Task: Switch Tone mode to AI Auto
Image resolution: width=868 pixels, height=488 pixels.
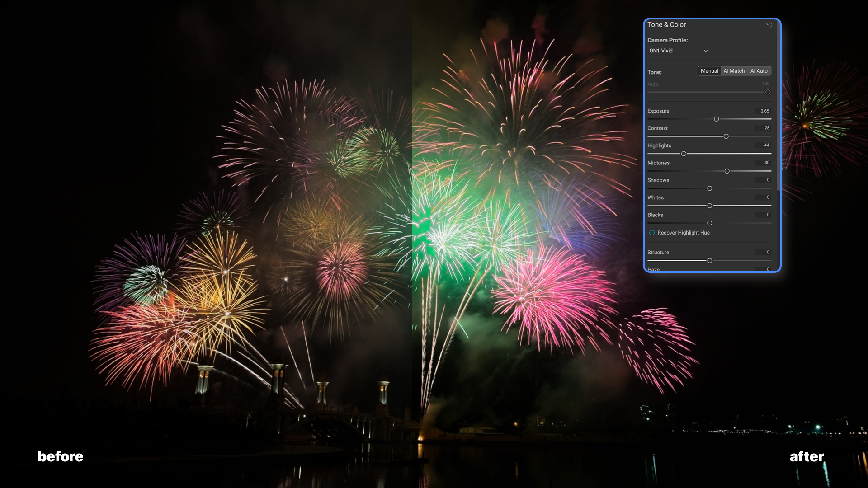Action: pyautogui.click(x=759, y=70)
